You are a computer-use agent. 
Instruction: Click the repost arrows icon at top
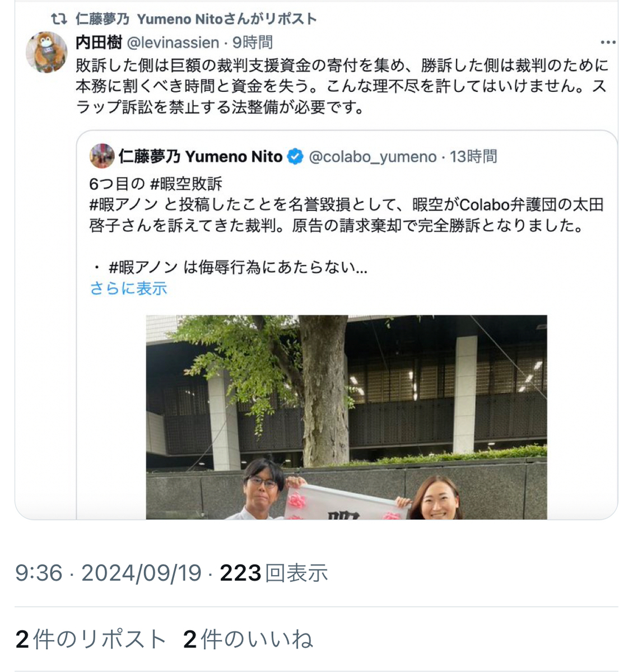[x=58, y=19]
